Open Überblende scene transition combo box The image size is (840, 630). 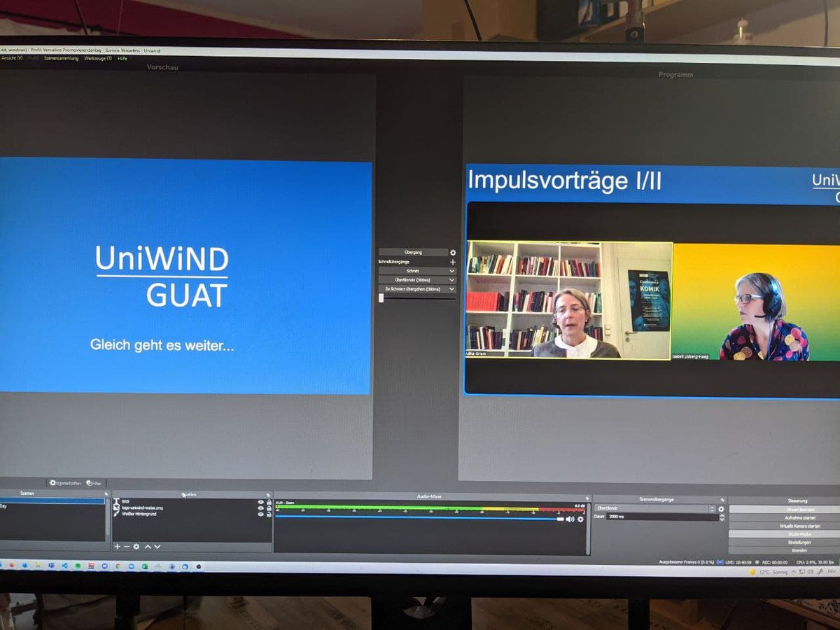coord(655,509)
